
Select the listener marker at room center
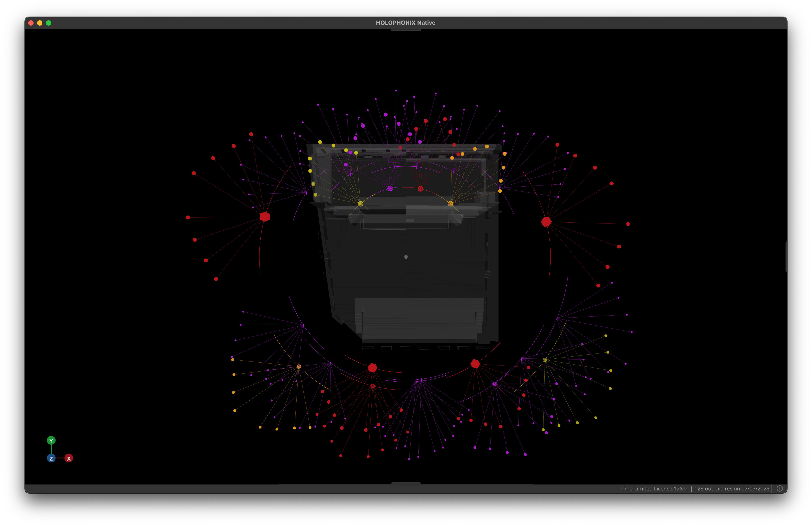click(406, 256)
